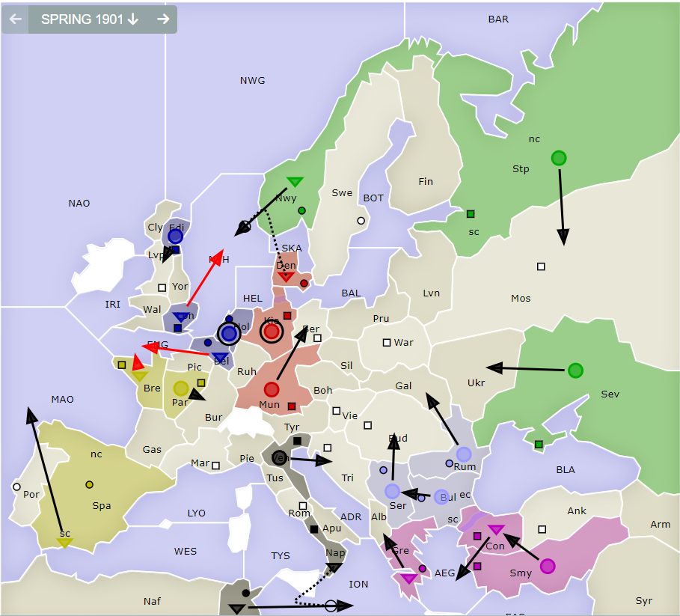Screen dimensions: 680x616
Task: Open the SPRING 1901 turn dropdown
Action: tap(90, 19)
